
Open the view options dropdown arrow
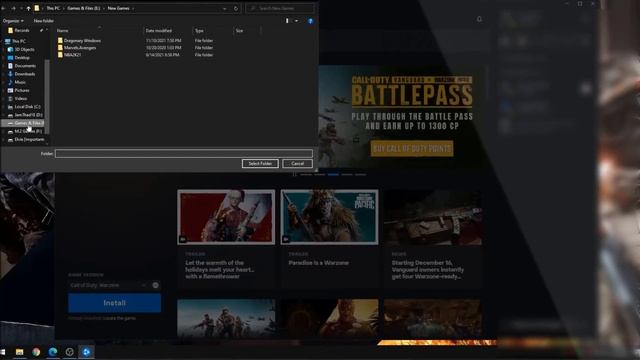[296, 21]
